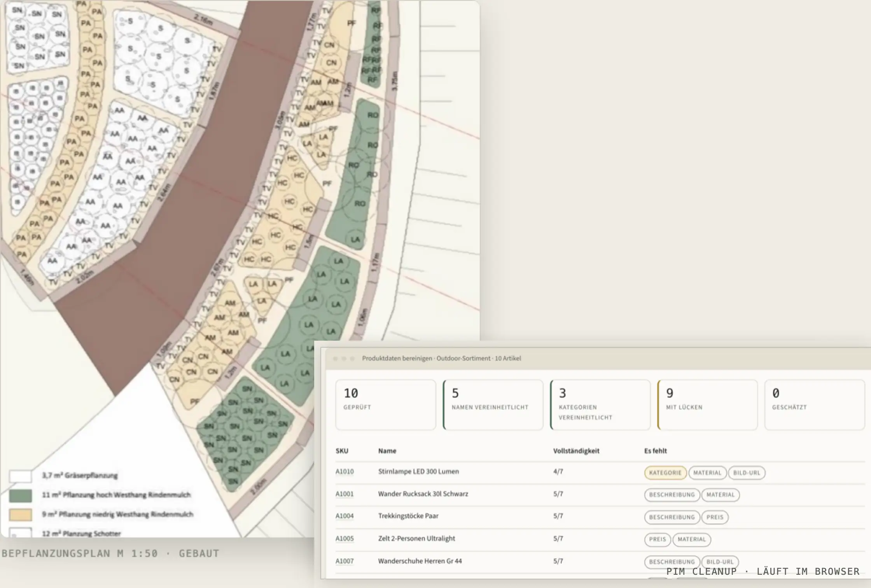Click the PREIS tag in row A1004
The height and width of the screenshot is (588, 871).
[715, 517]
